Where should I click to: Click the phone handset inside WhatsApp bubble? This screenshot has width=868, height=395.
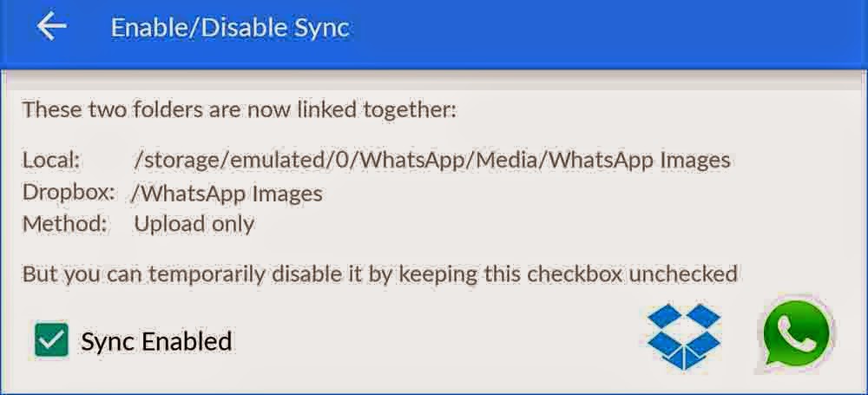(x=795, y=333)
